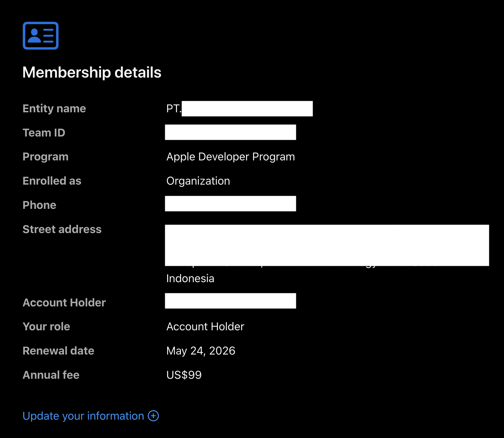The height and width of the screenshot is (438, 504).
Task: Click the Enrolled as label
Action: tap(52, 181)
